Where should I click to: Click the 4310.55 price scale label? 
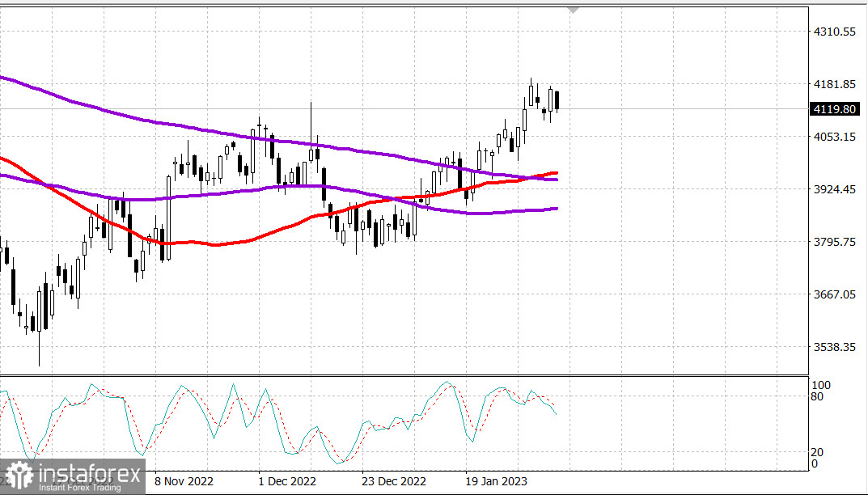(834, 32)
